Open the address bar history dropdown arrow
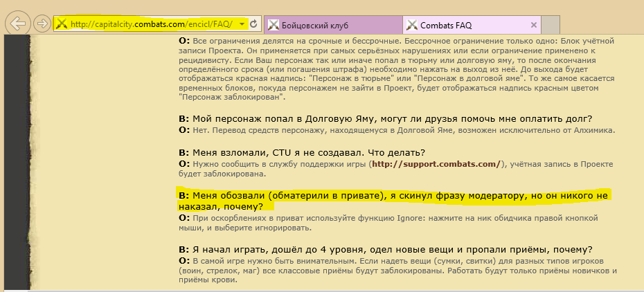 click(242, 24)
